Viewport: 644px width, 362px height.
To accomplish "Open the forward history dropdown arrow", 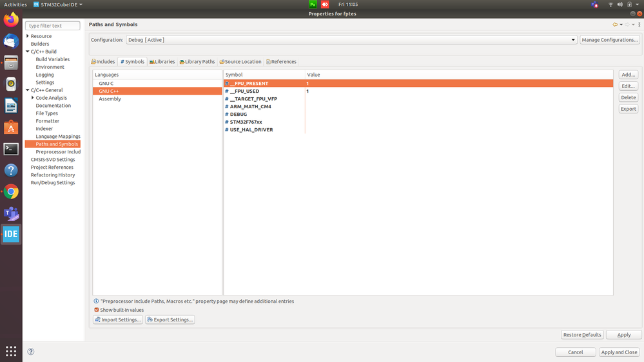I will pyautogui.click(x=633, y=24).
